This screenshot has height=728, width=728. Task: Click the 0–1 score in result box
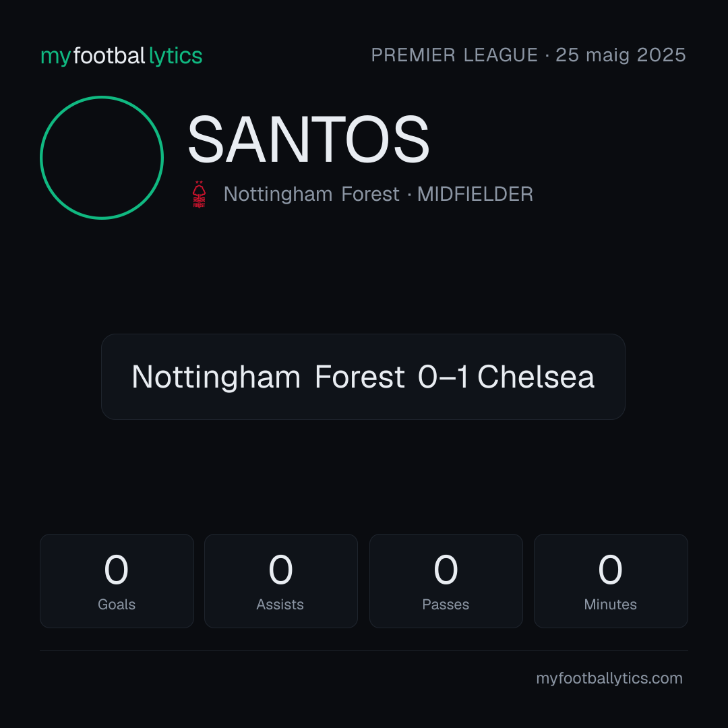(443, 377)
